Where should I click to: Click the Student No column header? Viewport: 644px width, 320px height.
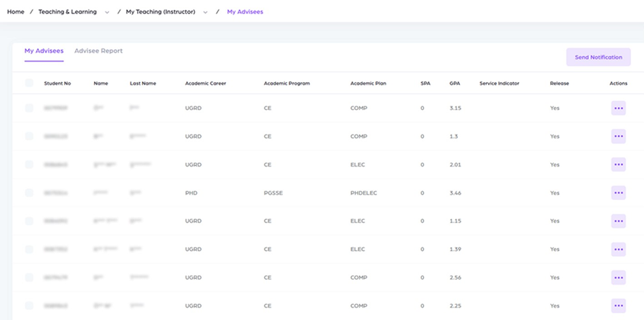(x=57, y=83)
